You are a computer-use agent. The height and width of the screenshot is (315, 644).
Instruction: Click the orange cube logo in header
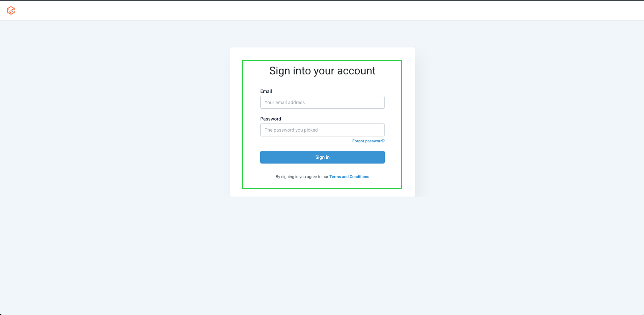(11, 10)
